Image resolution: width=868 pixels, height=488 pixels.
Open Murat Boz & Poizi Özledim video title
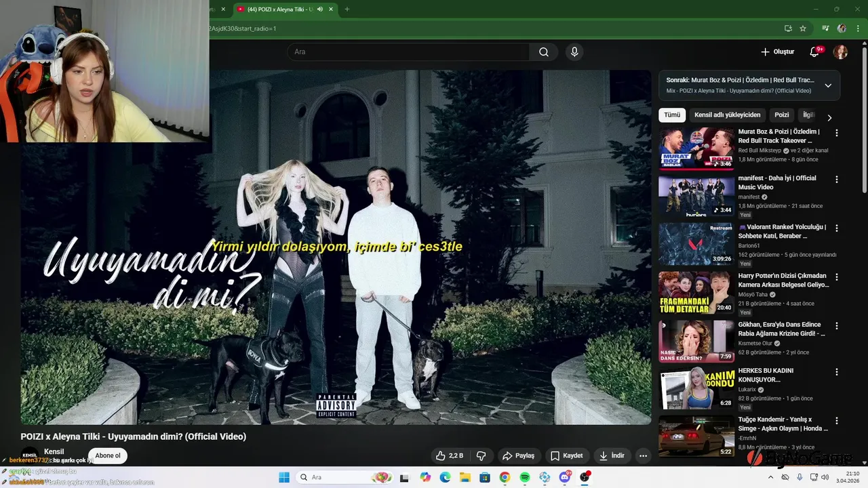(779, 136)
